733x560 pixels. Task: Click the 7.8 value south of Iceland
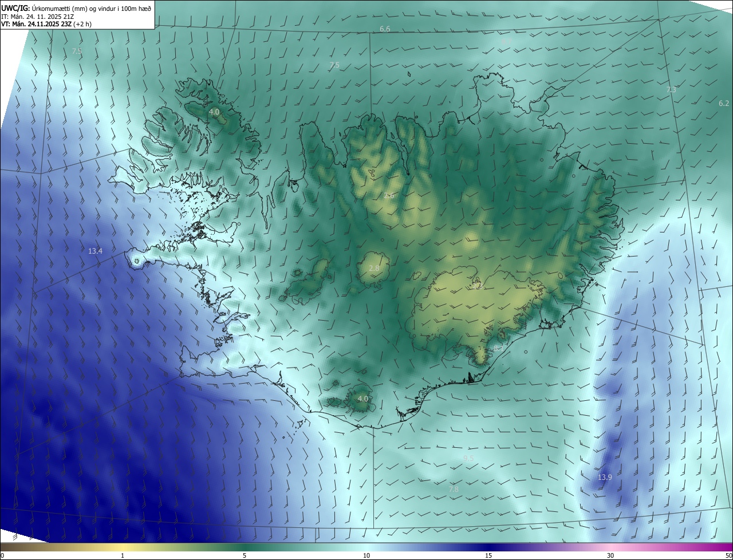click(x=453, y=490)
